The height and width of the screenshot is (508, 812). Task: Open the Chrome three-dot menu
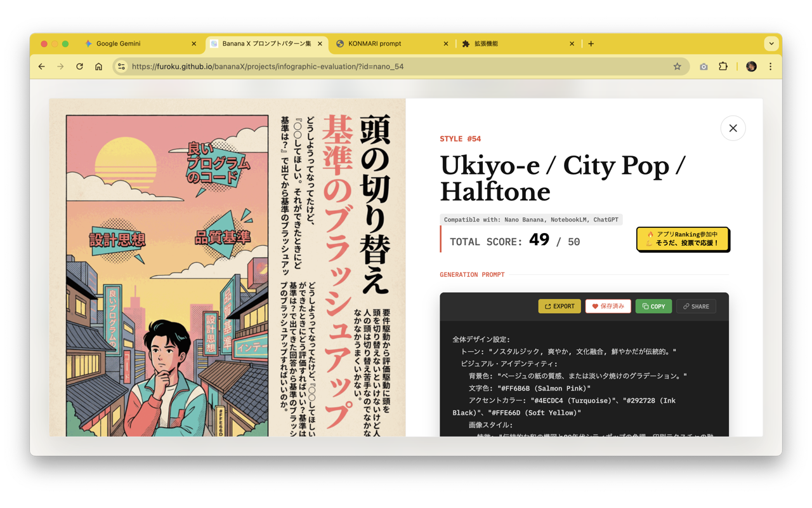click(769, 66)
